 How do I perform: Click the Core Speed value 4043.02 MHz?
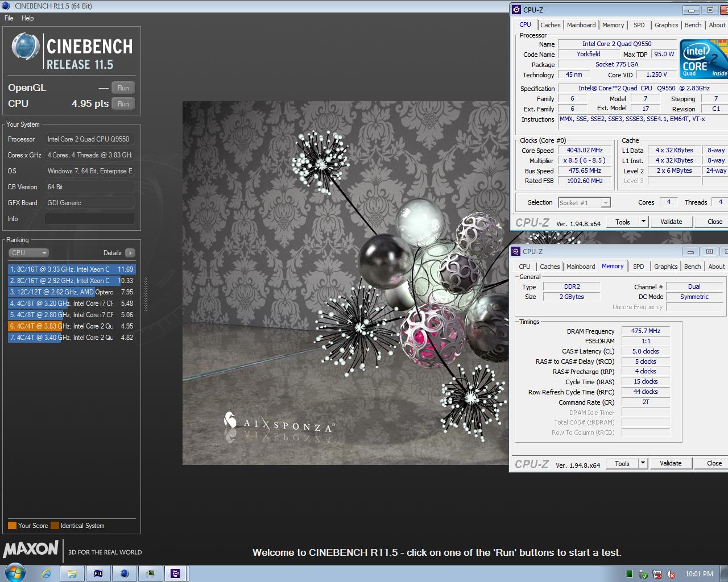coord(585,150)
